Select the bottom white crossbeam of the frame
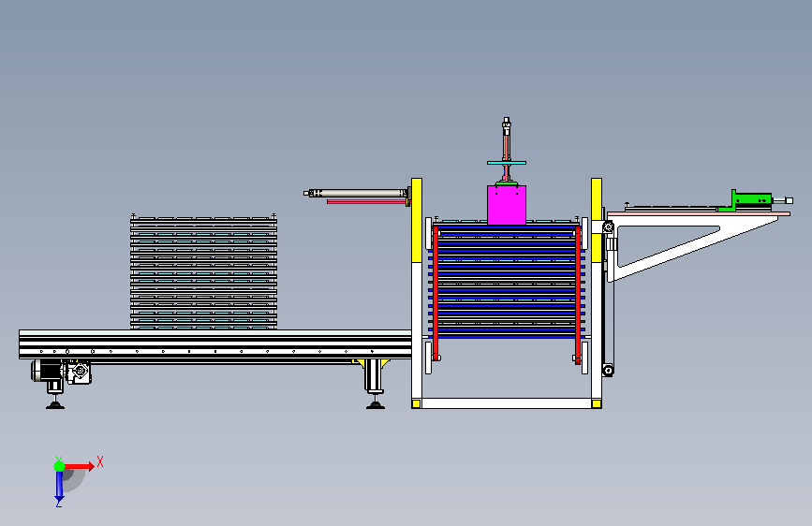The height and width of the screenshot is (526, 812). [x=507, y=403]
